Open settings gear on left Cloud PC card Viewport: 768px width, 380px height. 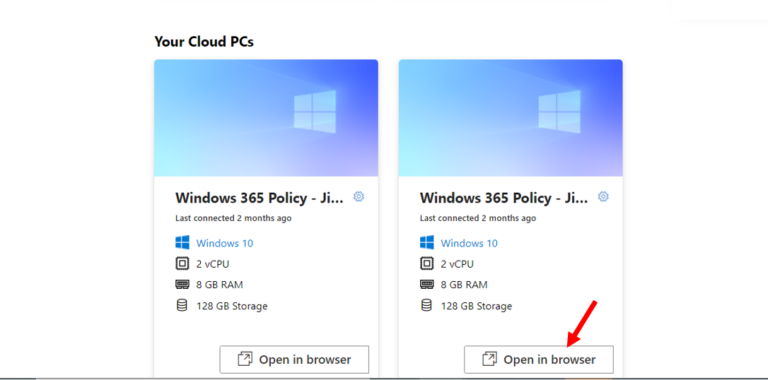(359, 197)
